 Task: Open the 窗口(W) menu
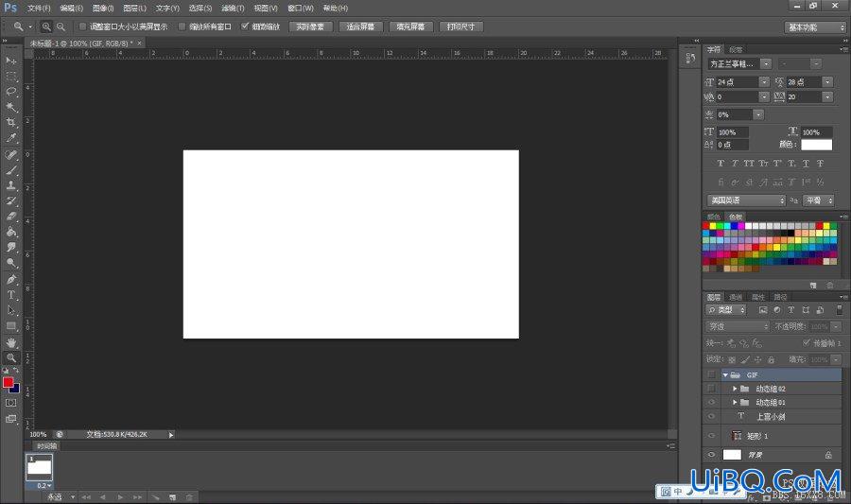tap(301, 9)
